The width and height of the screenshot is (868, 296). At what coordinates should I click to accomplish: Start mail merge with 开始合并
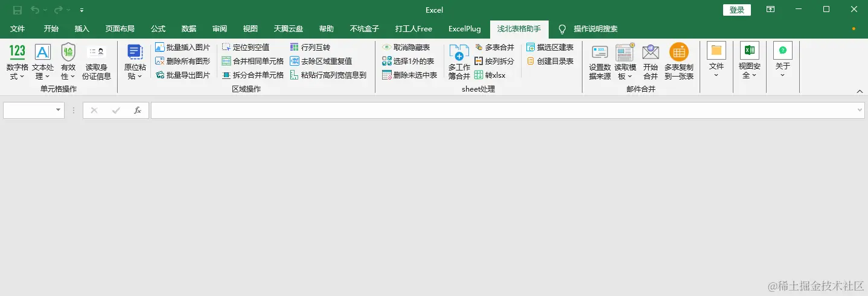(650, 62)
